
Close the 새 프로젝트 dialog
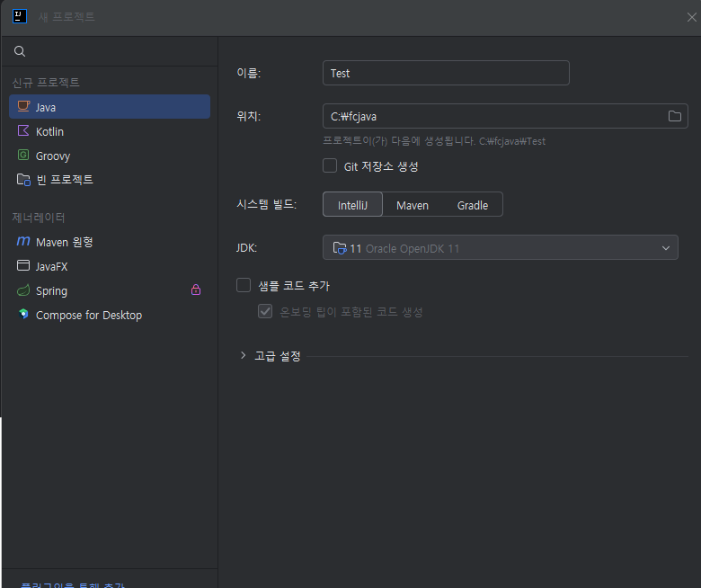pyautogui.click(x=691, y=17)
